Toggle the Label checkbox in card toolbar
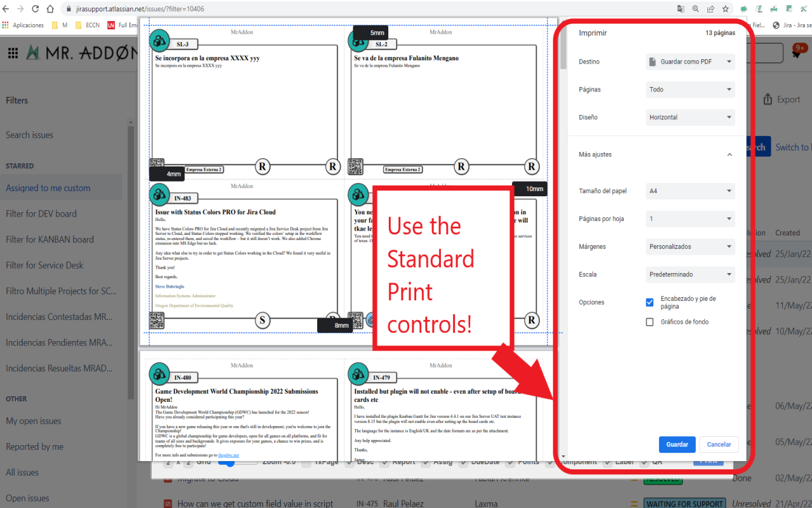 pyautogui.click(x=607, y=463)
